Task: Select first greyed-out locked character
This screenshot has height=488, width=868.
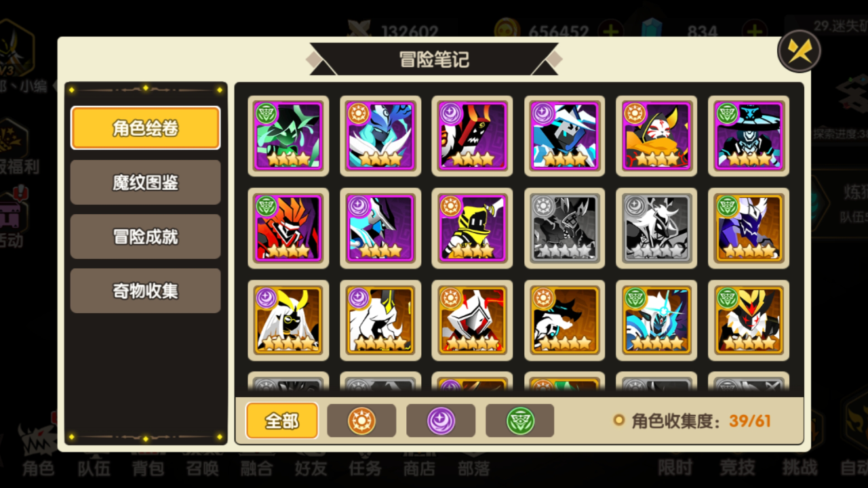Action: click(x=564, y=228)
